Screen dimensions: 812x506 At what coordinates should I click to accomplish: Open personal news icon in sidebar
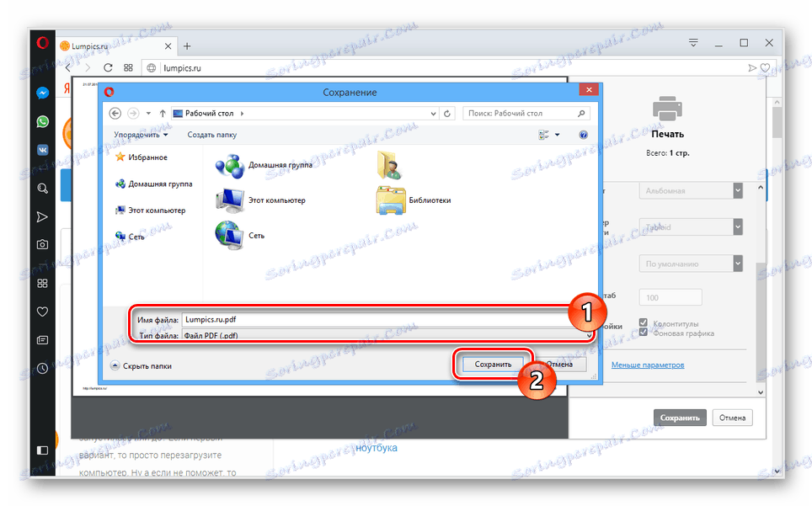coord(42,340)
